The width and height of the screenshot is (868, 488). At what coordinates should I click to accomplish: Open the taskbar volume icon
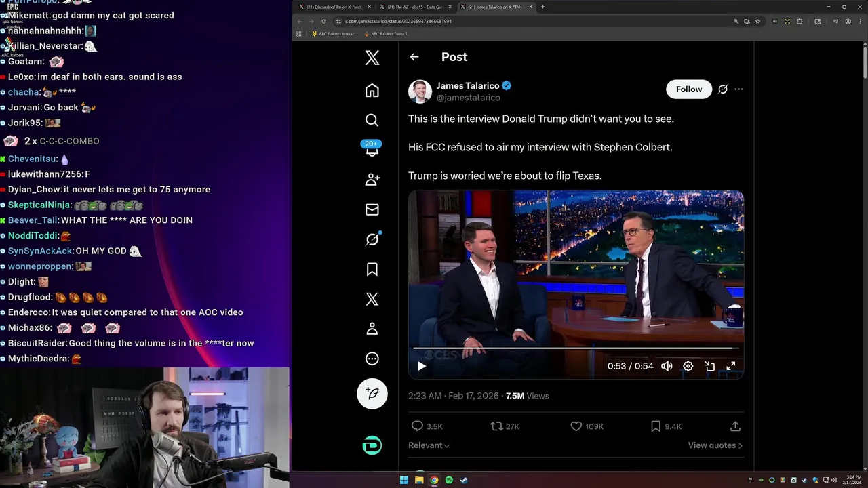(x=833, y=480)
